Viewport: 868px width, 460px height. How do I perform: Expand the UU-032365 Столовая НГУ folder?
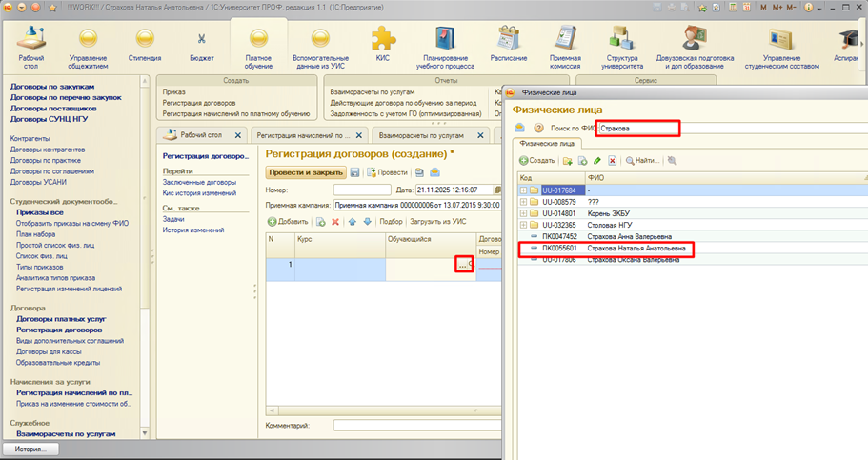(524, 227)
